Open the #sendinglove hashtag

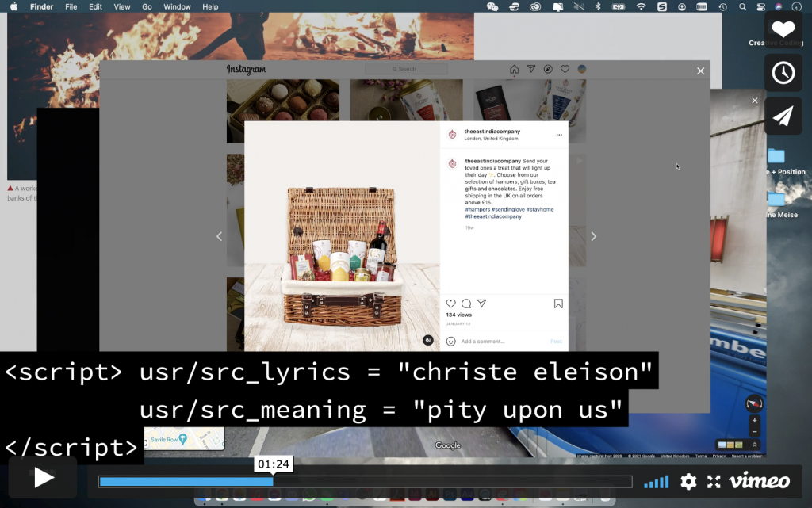pos(508,209)
